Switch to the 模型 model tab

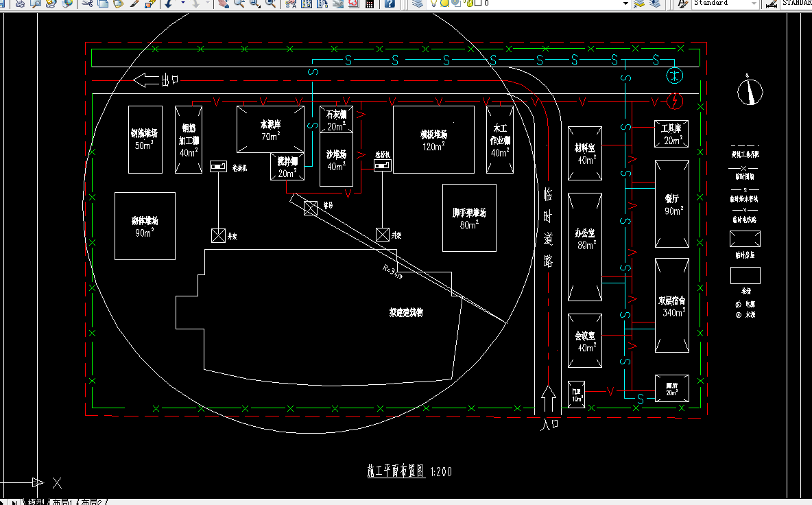35,502
